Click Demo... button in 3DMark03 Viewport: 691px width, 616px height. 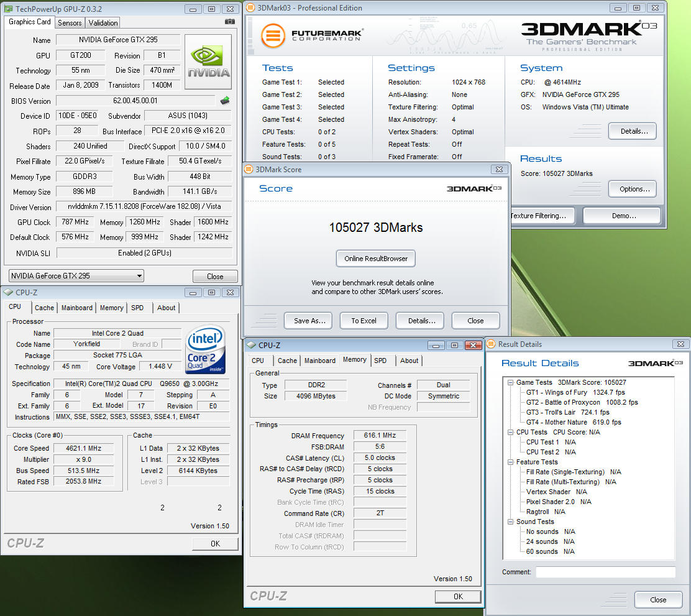623,216
